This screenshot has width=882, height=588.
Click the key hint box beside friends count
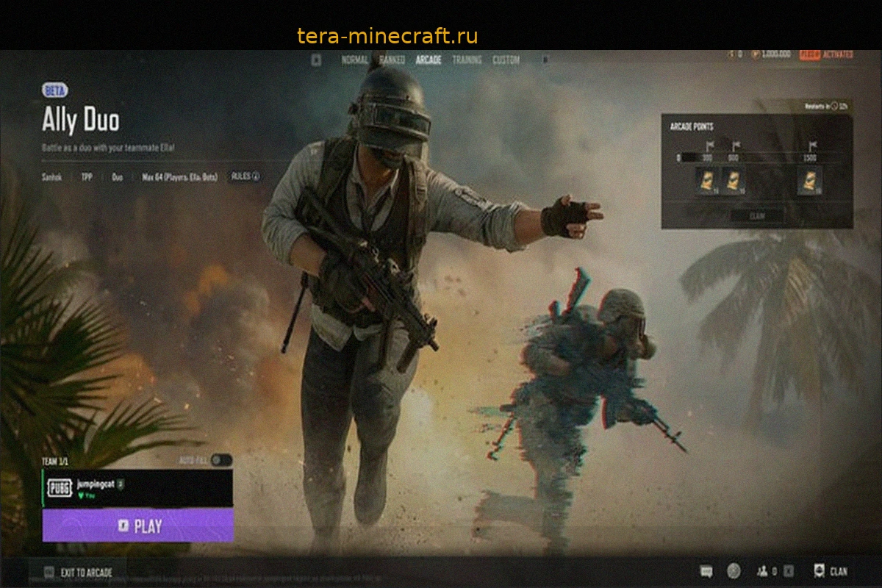point(789,571)
